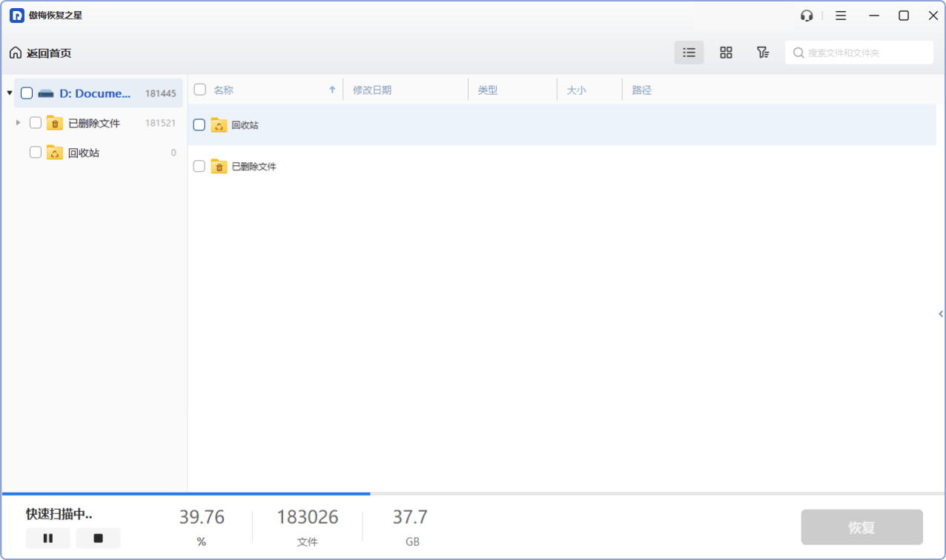This screenshot has height=560, width=946.
Task: Click the 181445 count beside D: drive
Action: 160,93
